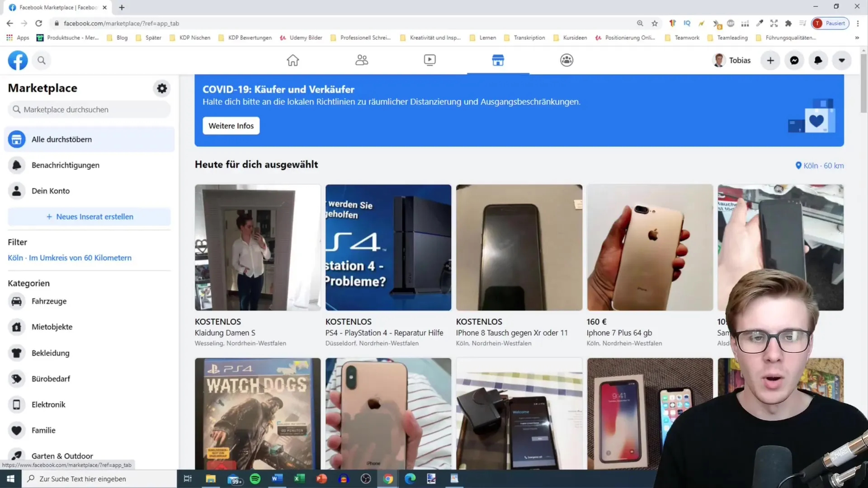Select Alle durchstöbern in sidebar
This screenshot has width=868, height=488.
pos(89,139)
